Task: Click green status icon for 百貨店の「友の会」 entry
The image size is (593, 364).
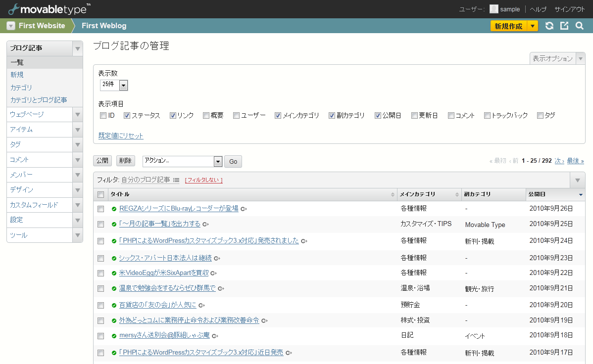Action: click(114, 306)
